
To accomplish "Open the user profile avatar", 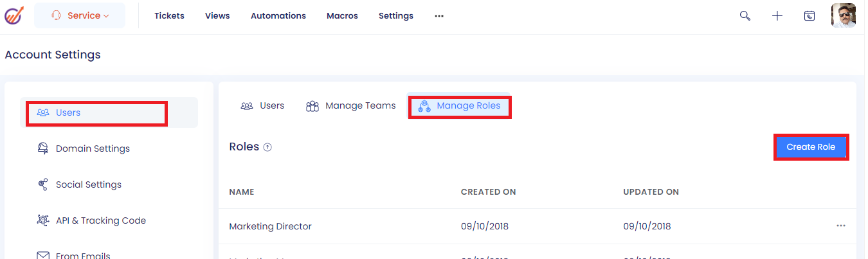I will (844, 15).
